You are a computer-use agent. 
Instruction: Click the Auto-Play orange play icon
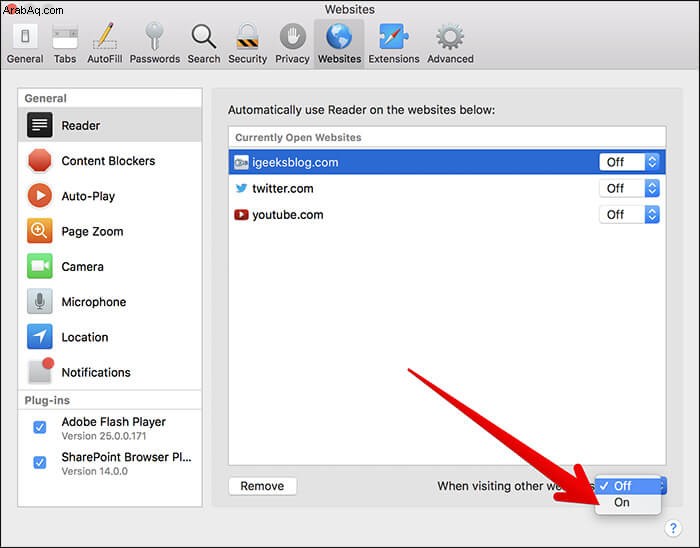click(40, 195)
